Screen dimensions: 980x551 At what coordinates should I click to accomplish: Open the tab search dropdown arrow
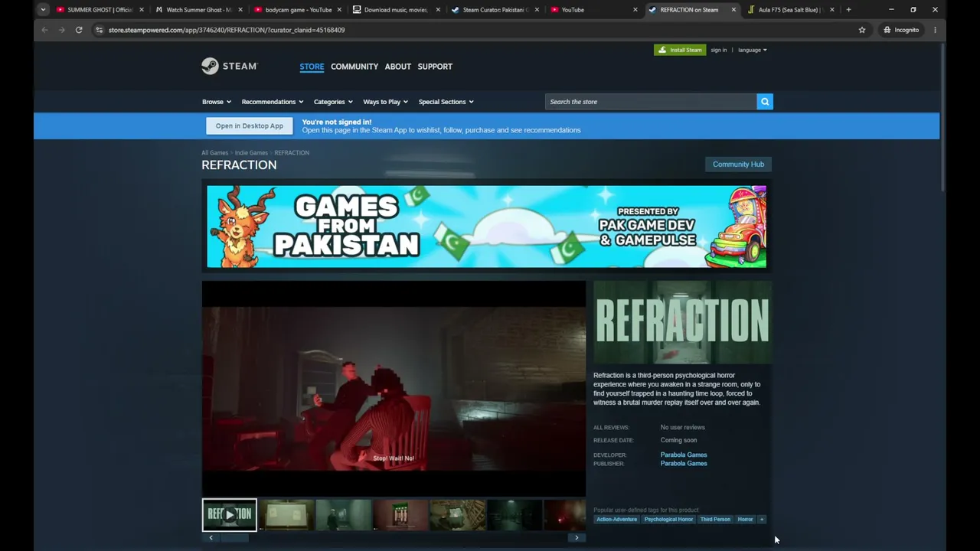43,10
